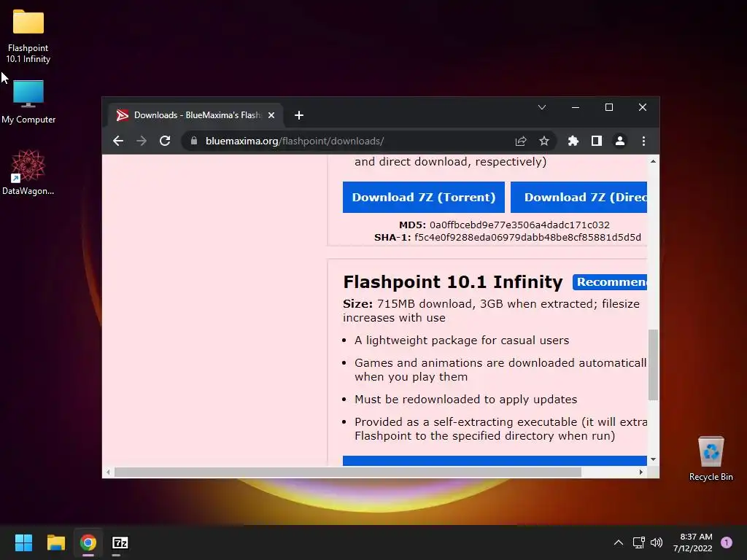Screen dimensions: 747x560
Task: Click the browser forward arrow
Action: pos(142,141)
